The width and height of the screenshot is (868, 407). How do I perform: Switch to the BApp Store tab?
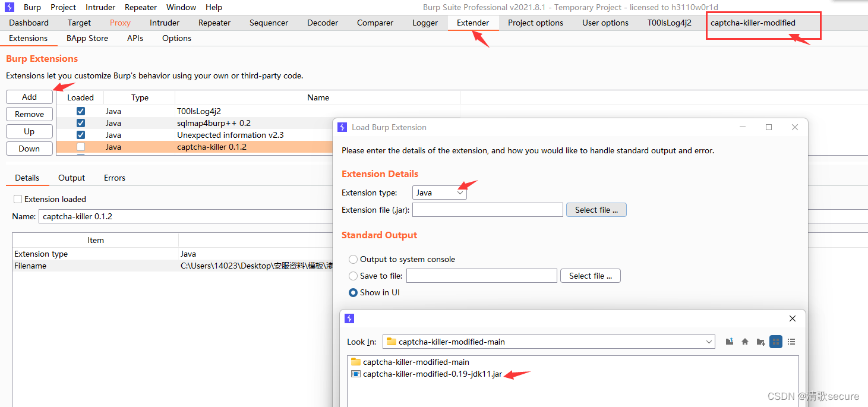click(87, 37)
